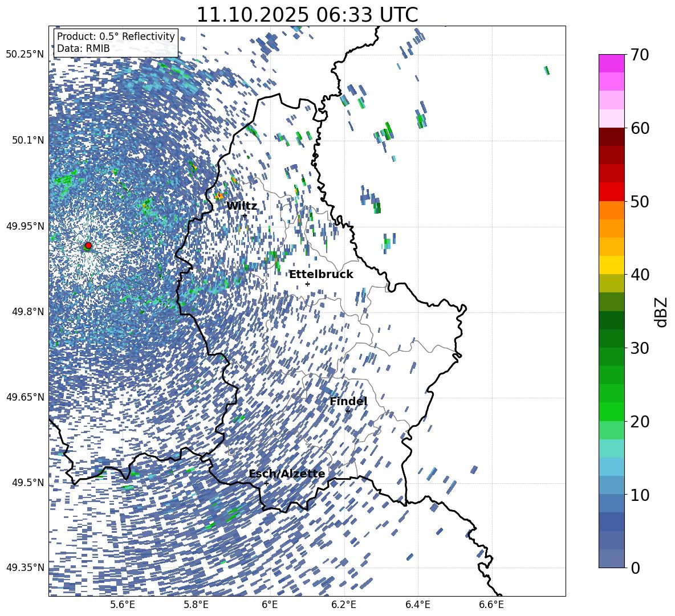
Task: Click the 50.25°N latitude label
Action: coord(25,55)
